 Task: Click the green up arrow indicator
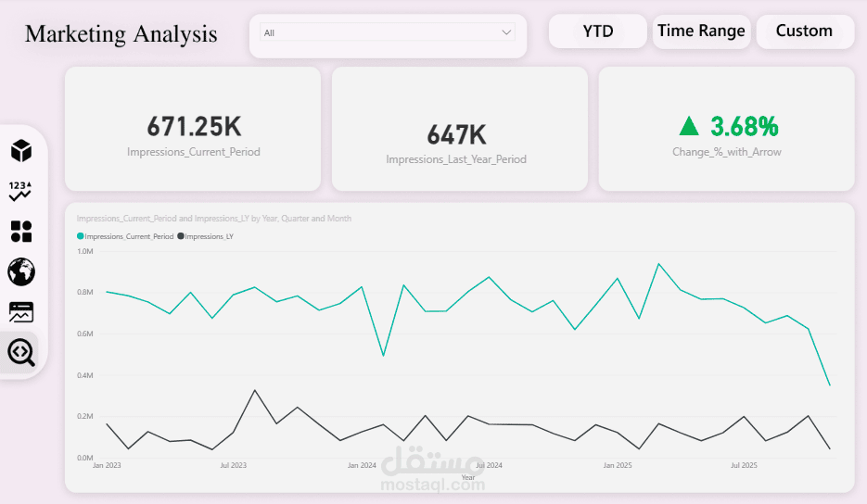pyautogui.click(x=689, y=126)
